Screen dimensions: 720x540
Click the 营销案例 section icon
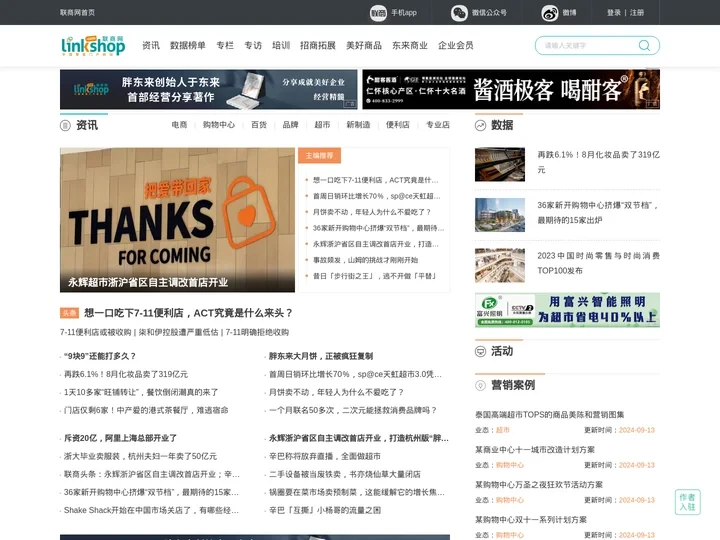[480, 385]
